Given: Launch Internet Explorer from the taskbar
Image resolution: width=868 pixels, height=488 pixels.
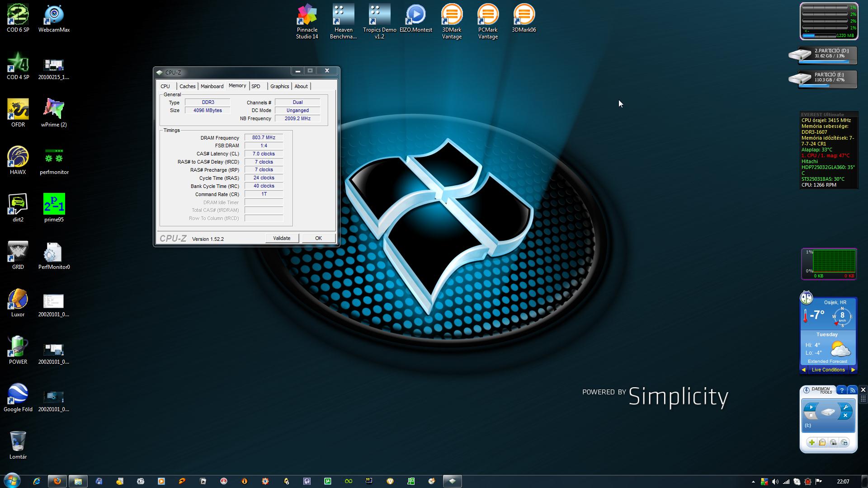Looking at the screenshot, I should 37,481.
